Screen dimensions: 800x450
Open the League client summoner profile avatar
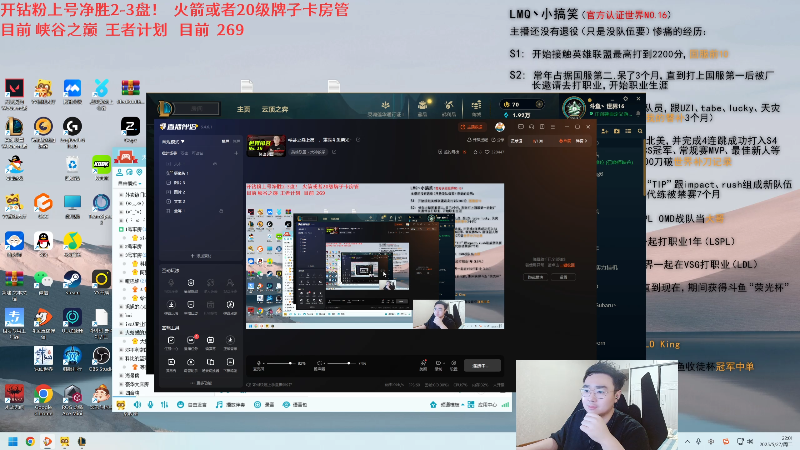pyautogui.click(x=573, y=108)
